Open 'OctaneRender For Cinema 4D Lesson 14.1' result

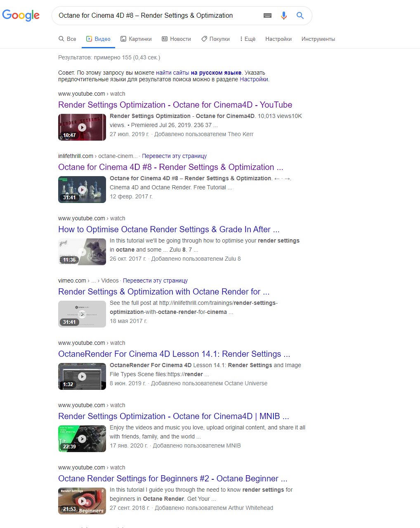(174, 354)
